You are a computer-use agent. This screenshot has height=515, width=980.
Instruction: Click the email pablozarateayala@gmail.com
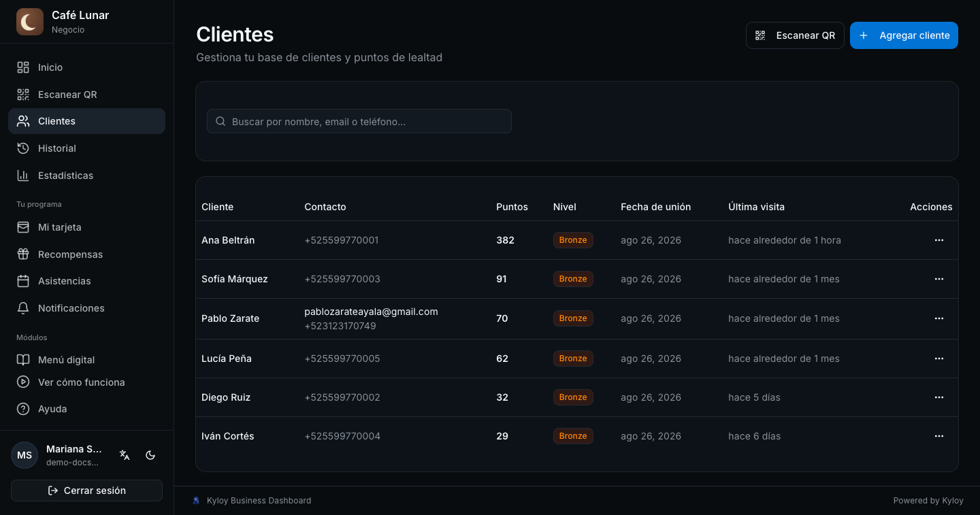[x=371, y=312]
